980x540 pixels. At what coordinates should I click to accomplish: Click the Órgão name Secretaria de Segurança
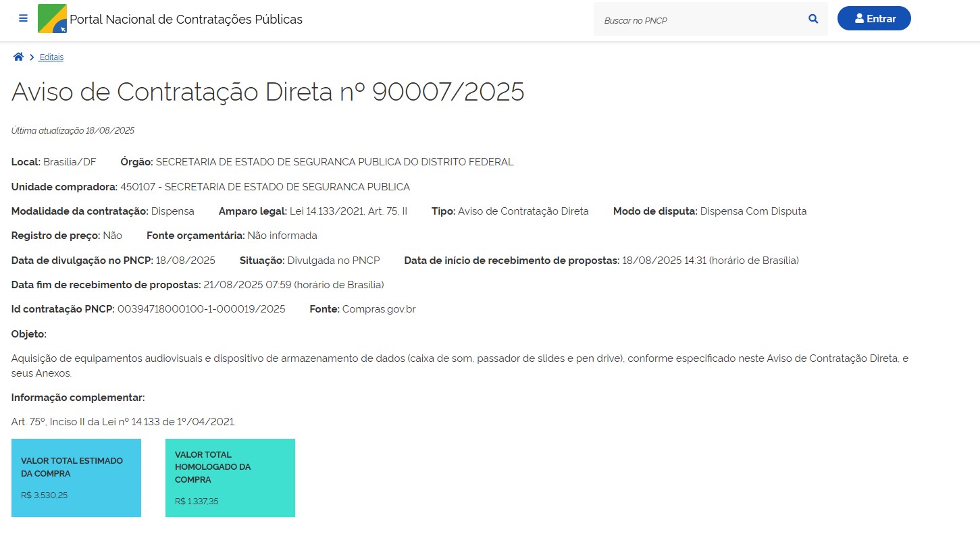point(334,162)
